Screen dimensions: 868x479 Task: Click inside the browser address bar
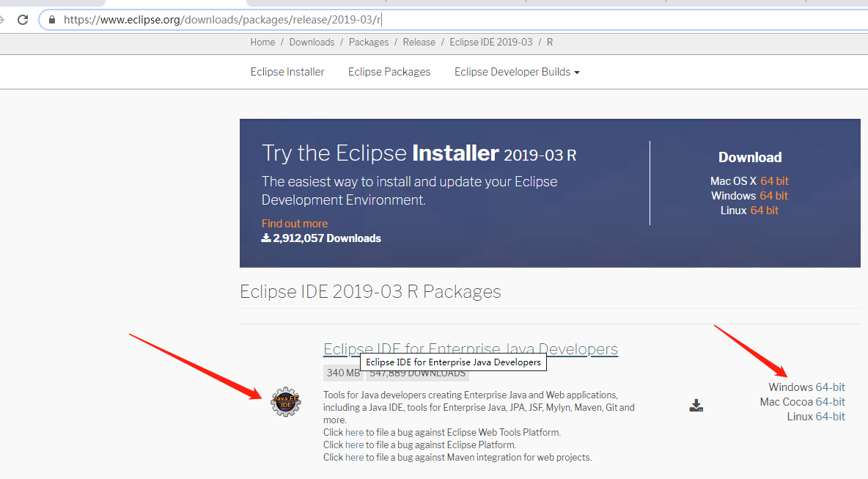tap(220, 20)
